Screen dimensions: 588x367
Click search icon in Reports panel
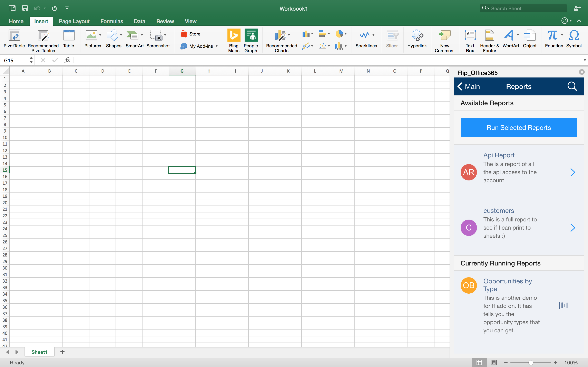point(572,86)
